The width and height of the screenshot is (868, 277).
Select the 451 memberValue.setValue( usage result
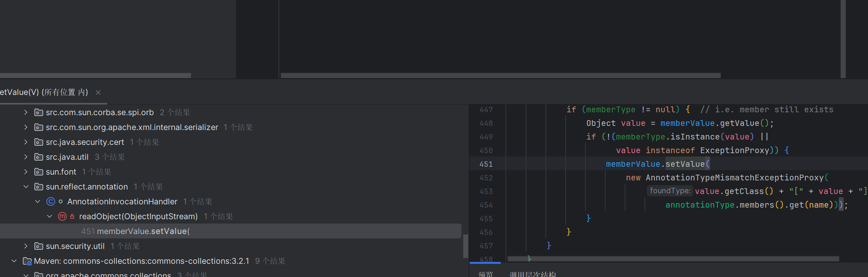pos(135,231)
